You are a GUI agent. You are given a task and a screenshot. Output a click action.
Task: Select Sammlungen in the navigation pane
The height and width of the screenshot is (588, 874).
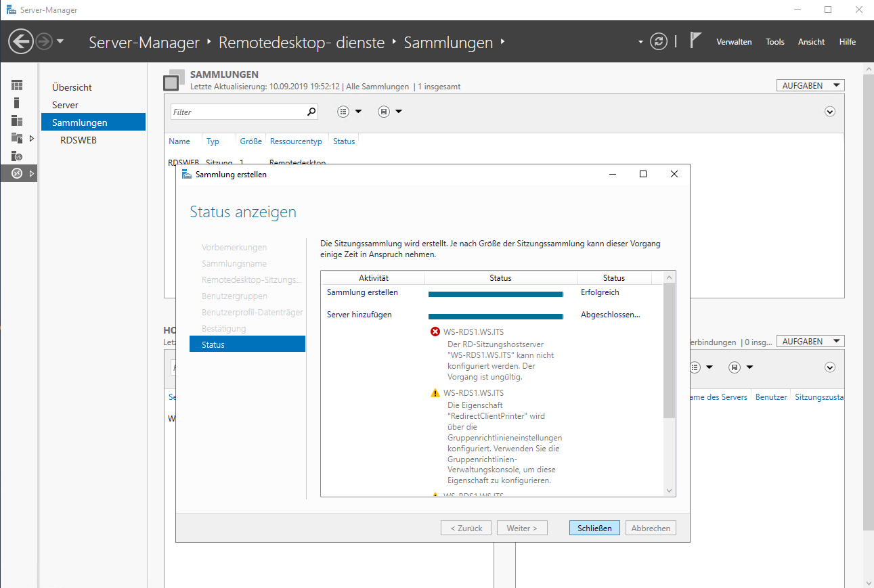coord(93,122)
